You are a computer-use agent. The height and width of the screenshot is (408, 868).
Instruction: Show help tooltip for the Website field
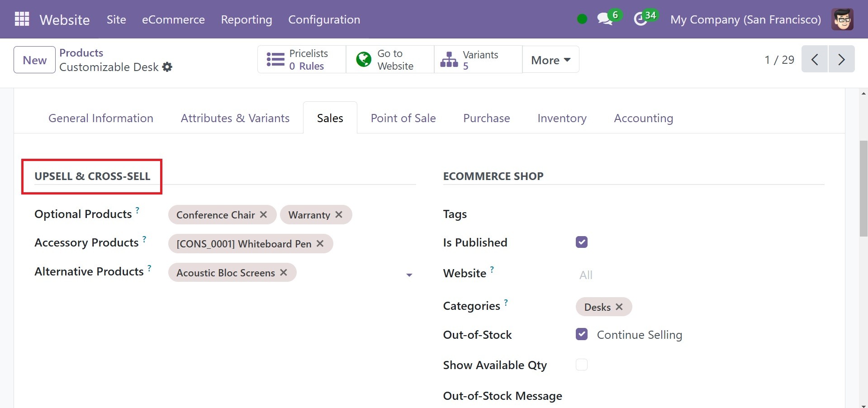click(492, 270)
